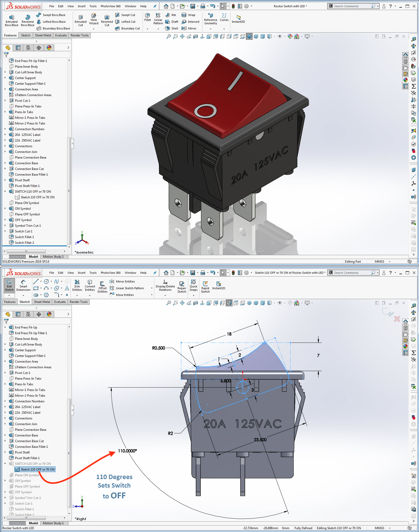Image resolution: width=419 pixels, height=532 pixels.
Task: Choose the Shell tool
Action: coord(172,28)
